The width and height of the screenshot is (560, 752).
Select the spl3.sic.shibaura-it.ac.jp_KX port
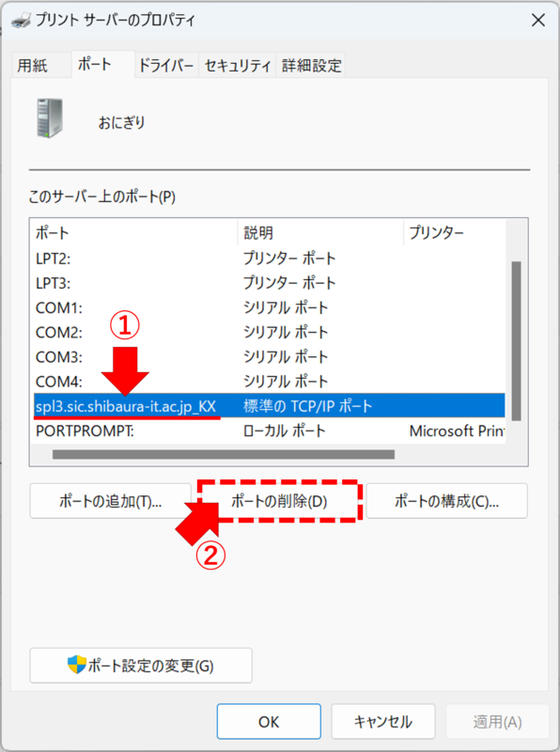point(269,406)
